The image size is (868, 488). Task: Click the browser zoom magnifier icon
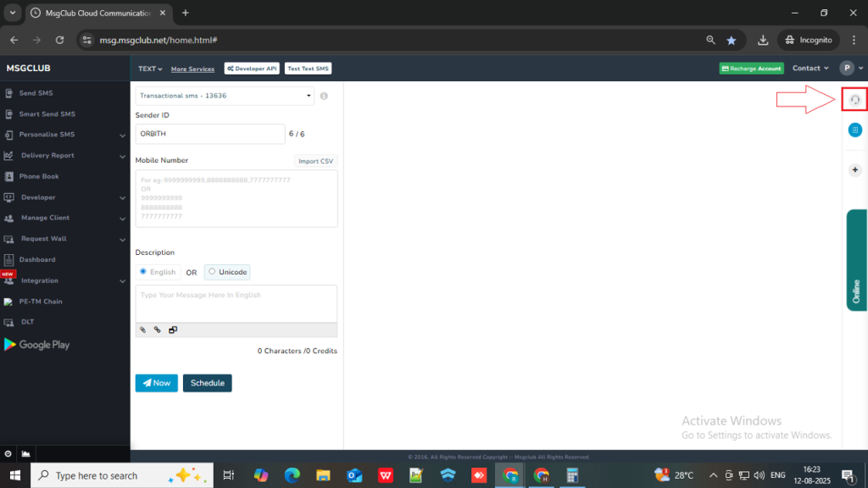point(711,40)
